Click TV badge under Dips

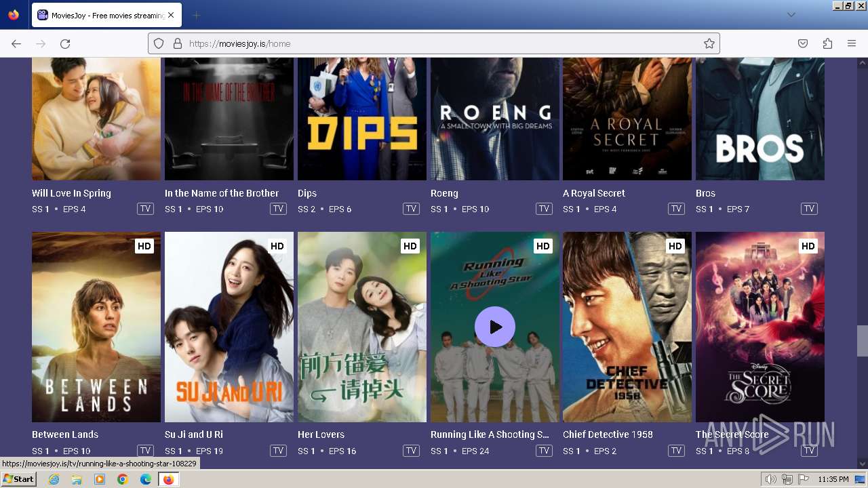[x=411, y=209]
